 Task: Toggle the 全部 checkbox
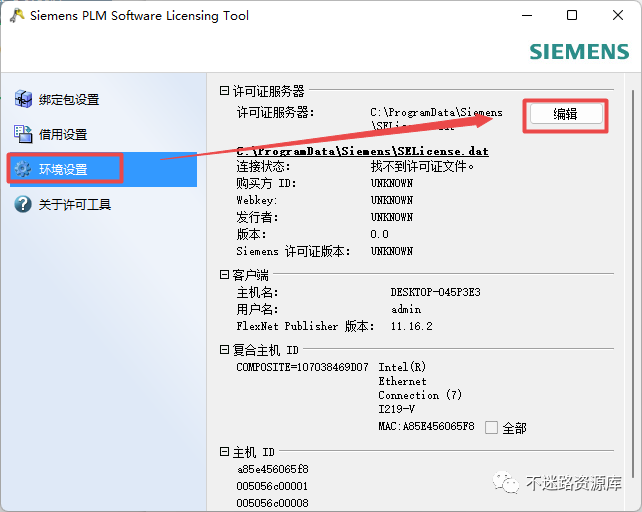click(491, 428)
